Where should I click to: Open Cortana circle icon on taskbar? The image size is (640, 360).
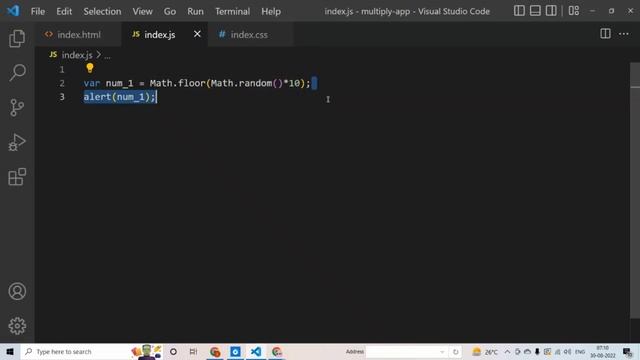tap(173, 351)
